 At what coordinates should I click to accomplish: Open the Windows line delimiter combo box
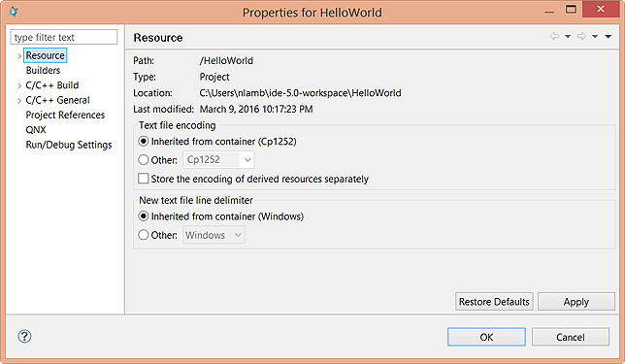[214, 235]
